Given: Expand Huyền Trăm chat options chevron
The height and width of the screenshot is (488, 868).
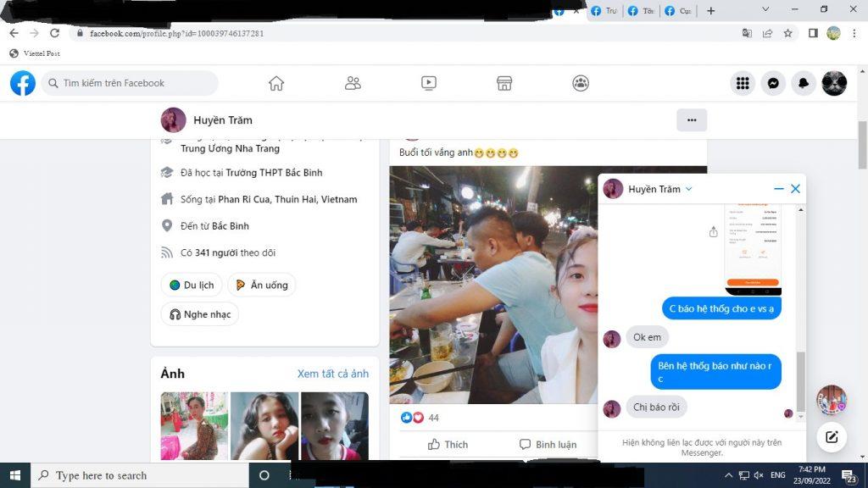Looking at the screenshot, I should 689,189.
